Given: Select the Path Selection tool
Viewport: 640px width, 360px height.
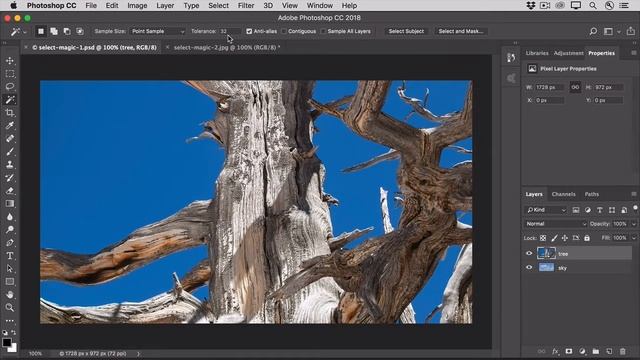Looking at the screenshot, I should 10,269.
